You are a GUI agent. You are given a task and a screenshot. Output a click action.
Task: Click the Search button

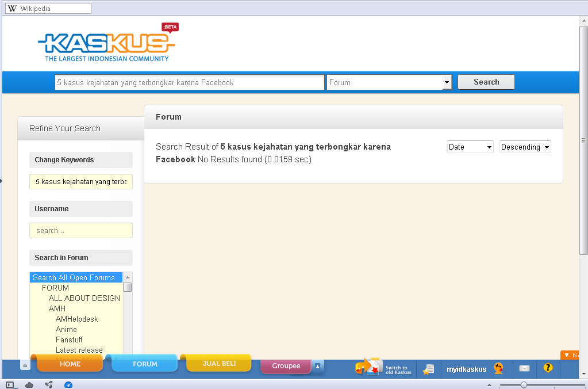[x=486, y=82]
